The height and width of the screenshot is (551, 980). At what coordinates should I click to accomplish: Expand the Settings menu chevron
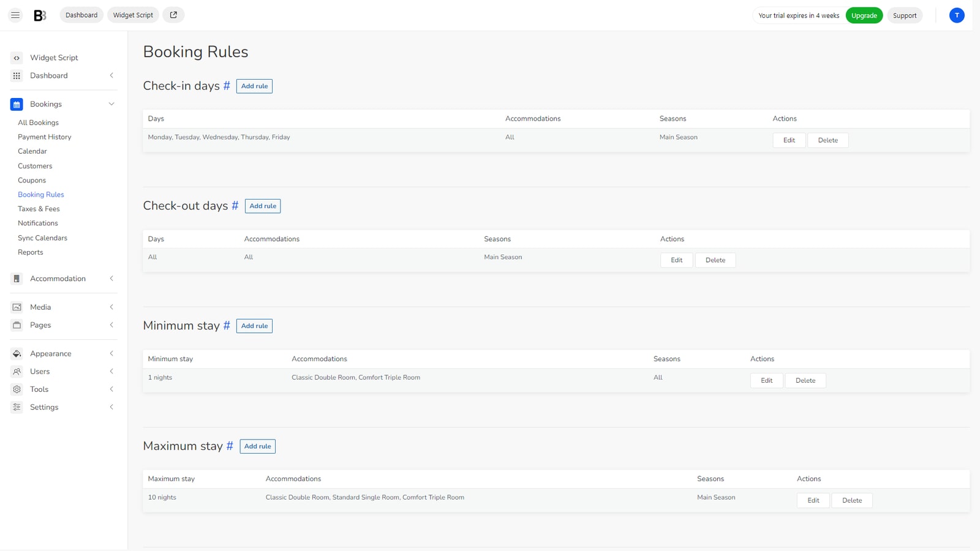click(111, 407)
